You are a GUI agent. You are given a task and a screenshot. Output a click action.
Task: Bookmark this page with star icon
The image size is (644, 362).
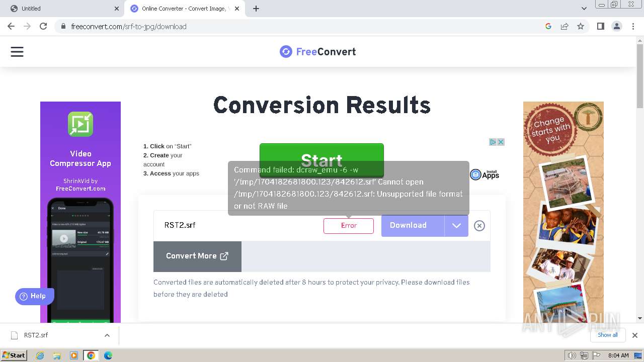pos(581,26)
